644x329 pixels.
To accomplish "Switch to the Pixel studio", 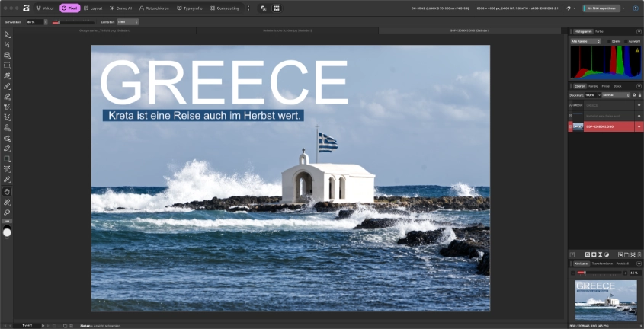I will 69,8.
